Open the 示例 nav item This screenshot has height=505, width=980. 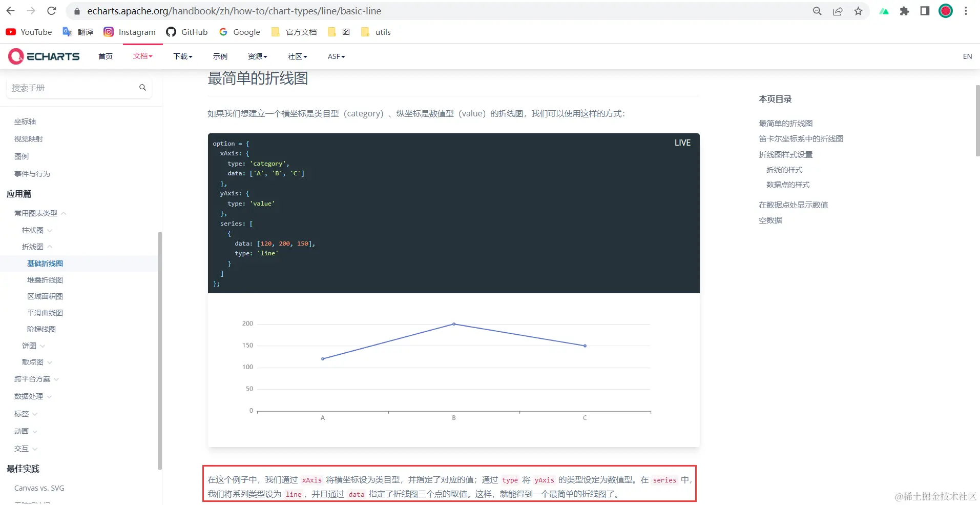coord(220,56)
